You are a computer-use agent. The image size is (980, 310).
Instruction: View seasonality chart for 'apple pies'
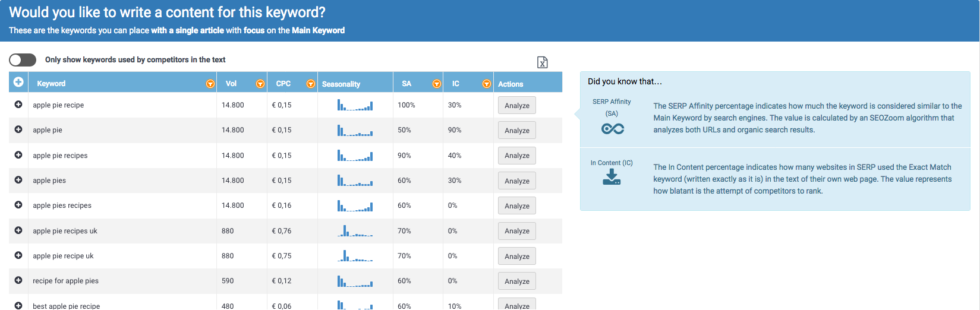coord(355,180)
